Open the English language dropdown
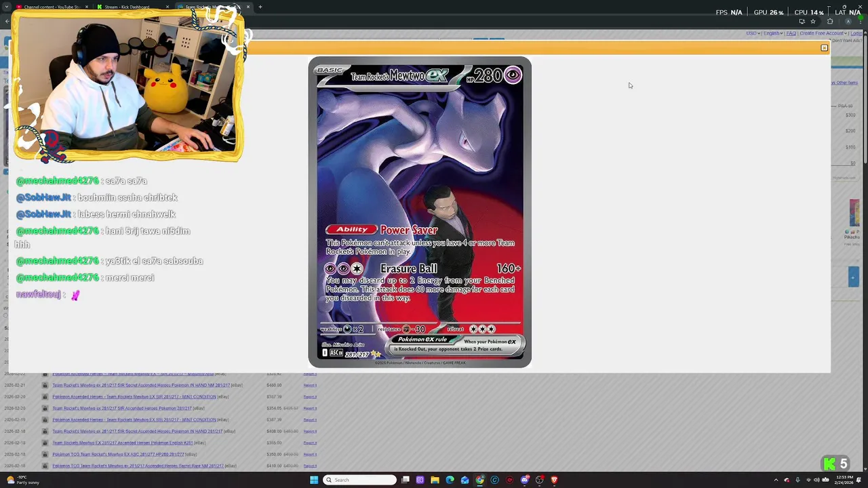This screenshot has height=488, width=868. click(x=773, y=33)
